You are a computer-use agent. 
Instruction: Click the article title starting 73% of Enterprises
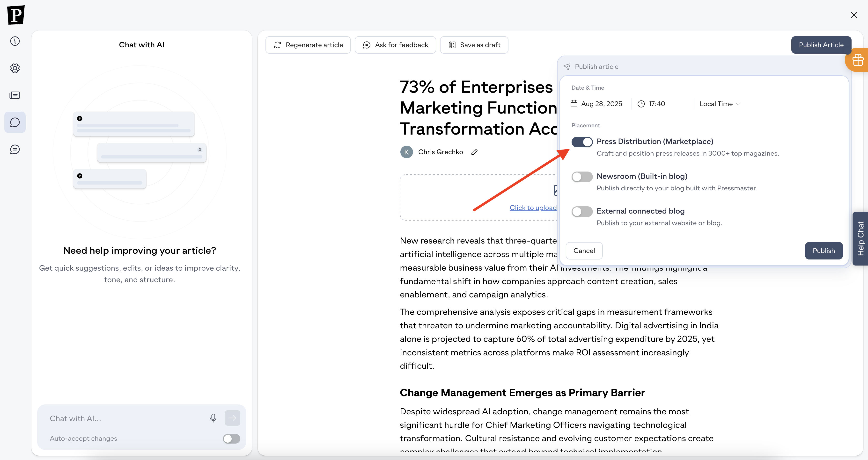tap(478, 108)
